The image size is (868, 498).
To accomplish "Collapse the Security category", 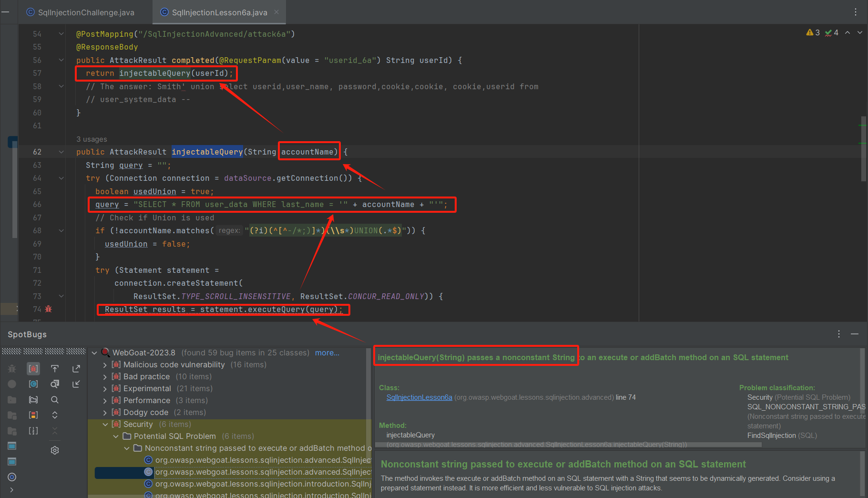I will (x=105, y=424).
